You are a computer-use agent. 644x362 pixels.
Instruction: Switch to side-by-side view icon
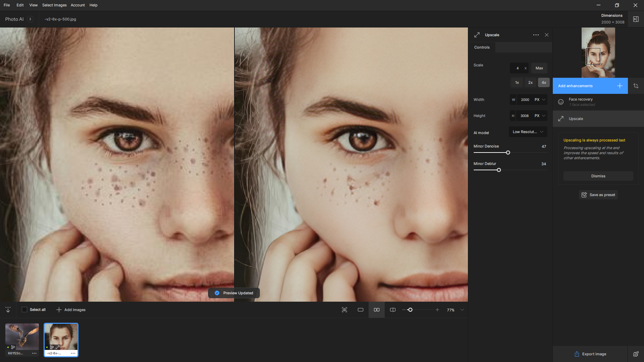pyautogui.click(x=377, y=310)
